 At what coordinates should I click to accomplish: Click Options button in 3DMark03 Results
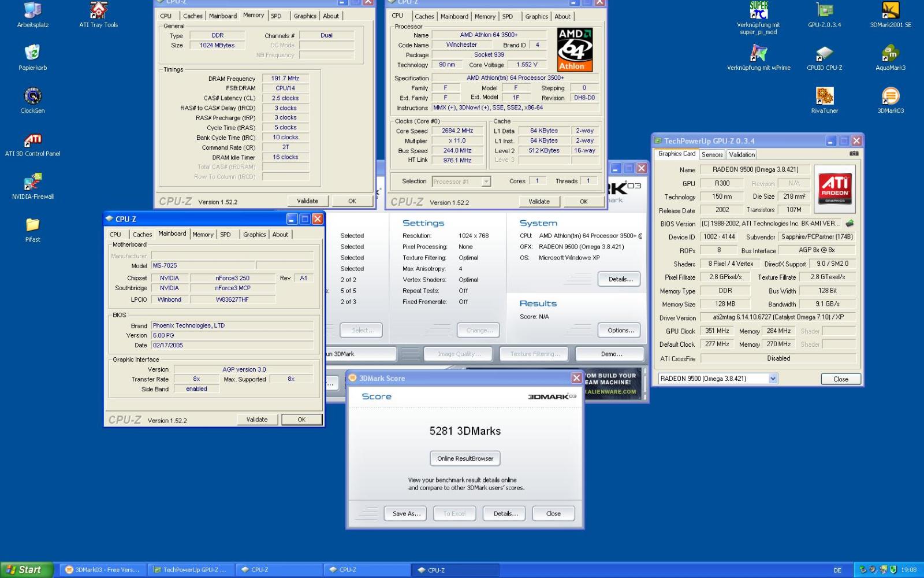tap(619, 330)
